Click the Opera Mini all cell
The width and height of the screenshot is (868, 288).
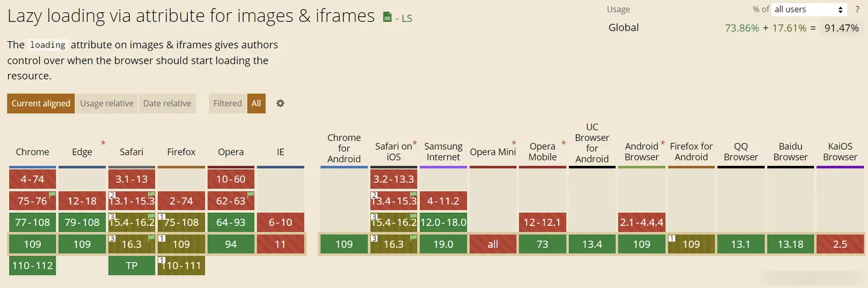click(493, 244)
